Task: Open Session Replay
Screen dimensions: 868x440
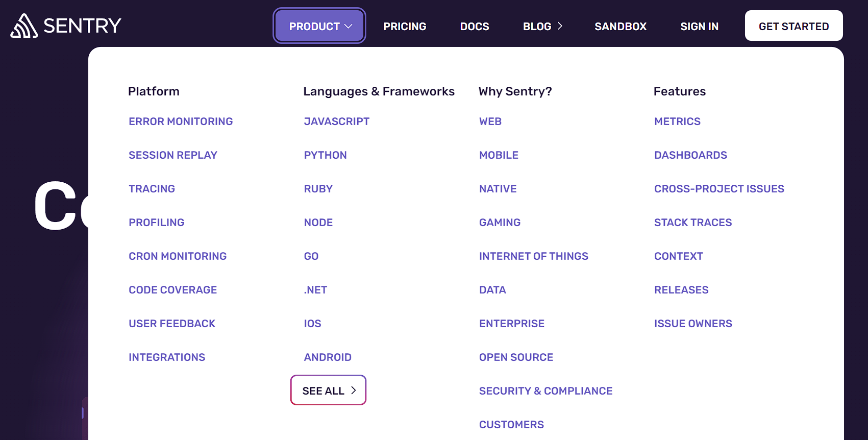Action: pyautogui.click(x=173, y=155)
